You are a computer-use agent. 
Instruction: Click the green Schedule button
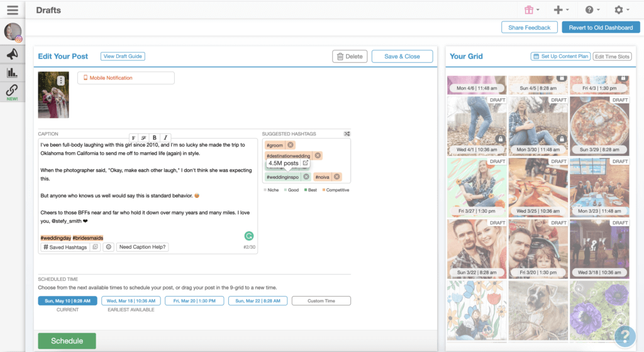(x=67, y=341)
